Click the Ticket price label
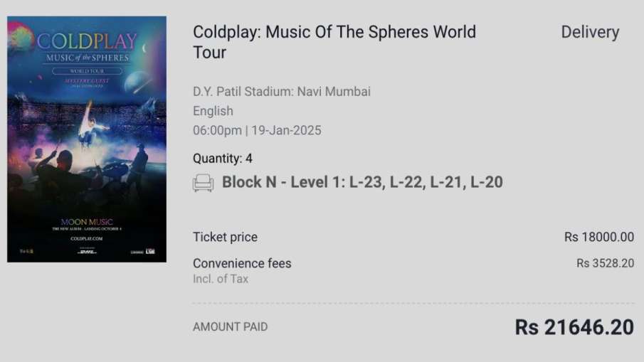 (x=225, y=238)
